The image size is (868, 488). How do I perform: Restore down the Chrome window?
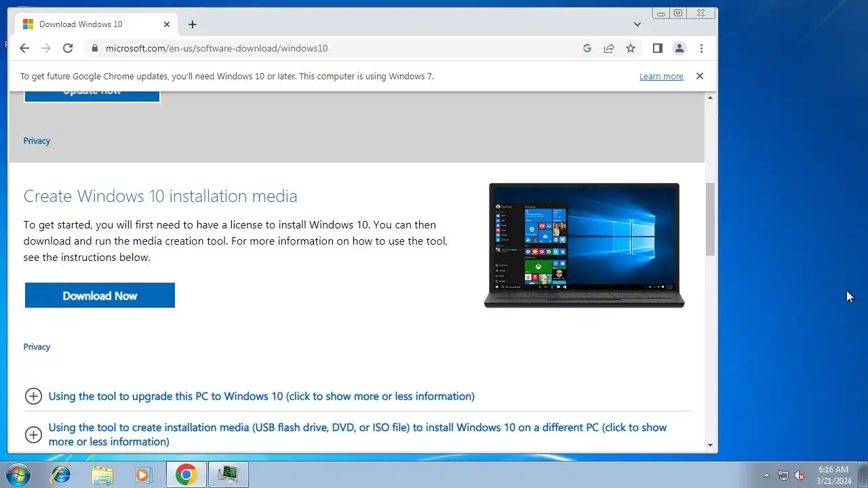coord(678,13)
